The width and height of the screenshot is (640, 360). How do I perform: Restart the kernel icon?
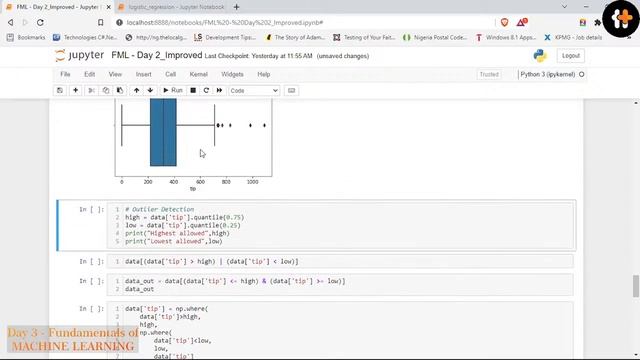[x=206, y=90]
